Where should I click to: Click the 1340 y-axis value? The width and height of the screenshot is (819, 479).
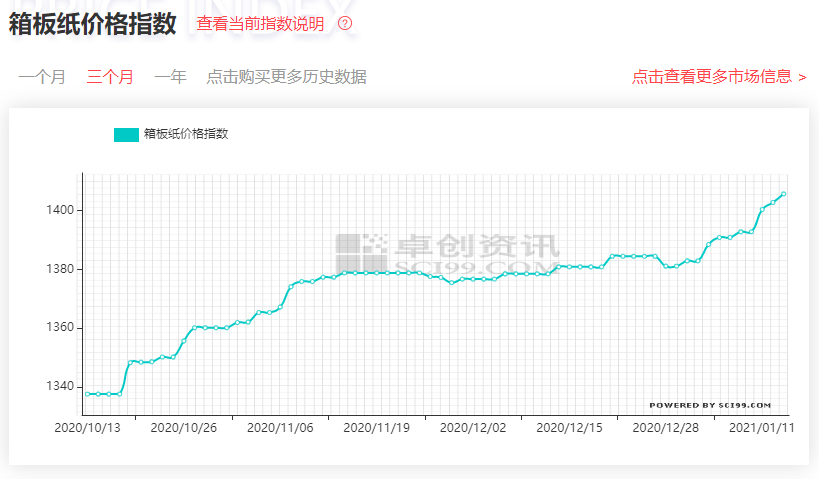60,386
